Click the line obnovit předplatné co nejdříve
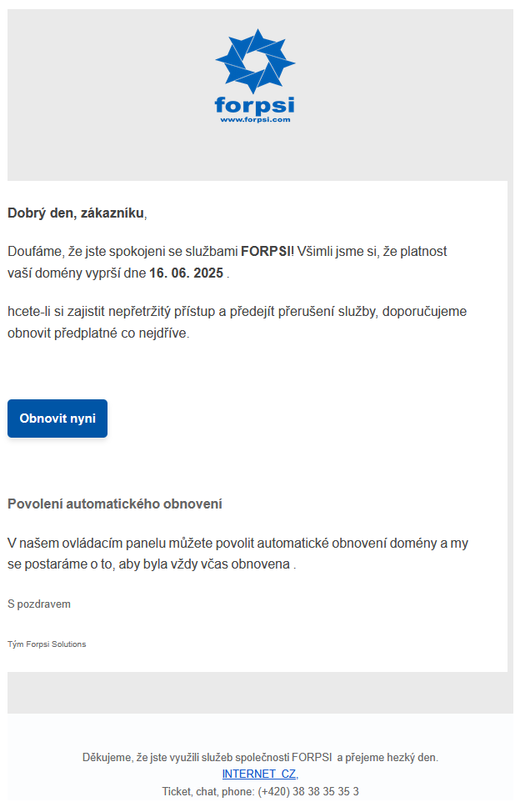 pos(98,333)
